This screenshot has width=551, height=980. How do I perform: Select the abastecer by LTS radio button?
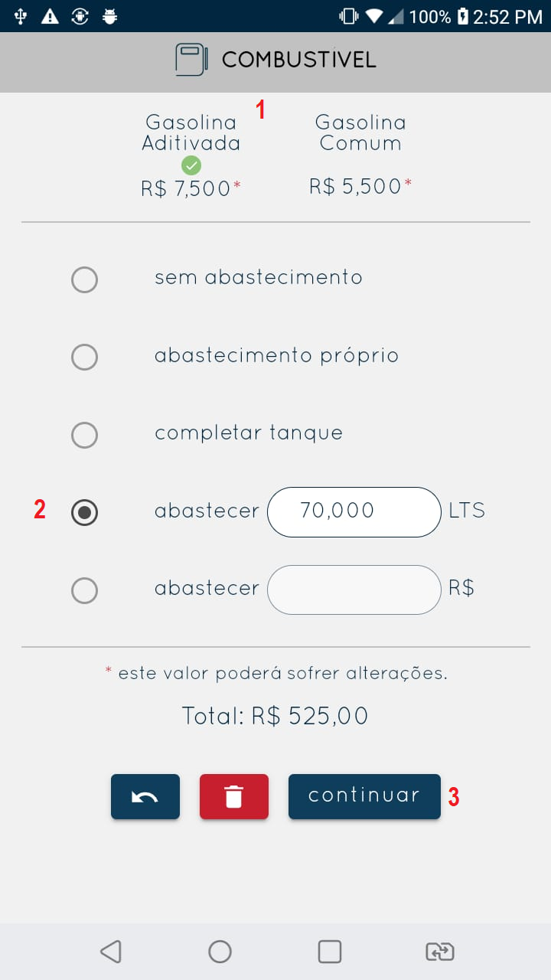(84, 512)
